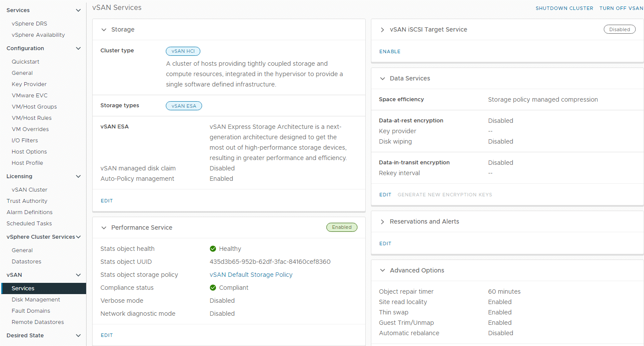
Task: Edit Data Services settings
Action: click(x=385, y=195)
